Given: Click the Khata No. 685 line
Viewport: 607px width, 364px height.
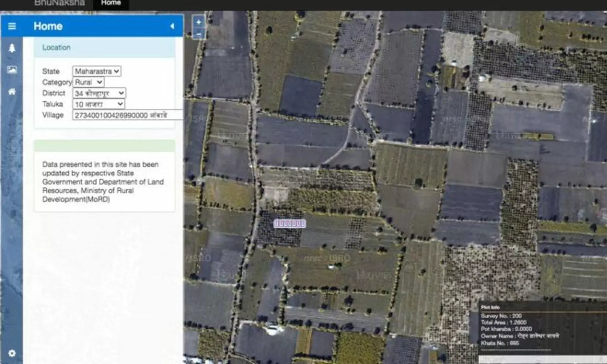Looking at the screenshot, I should pos(500,343).
